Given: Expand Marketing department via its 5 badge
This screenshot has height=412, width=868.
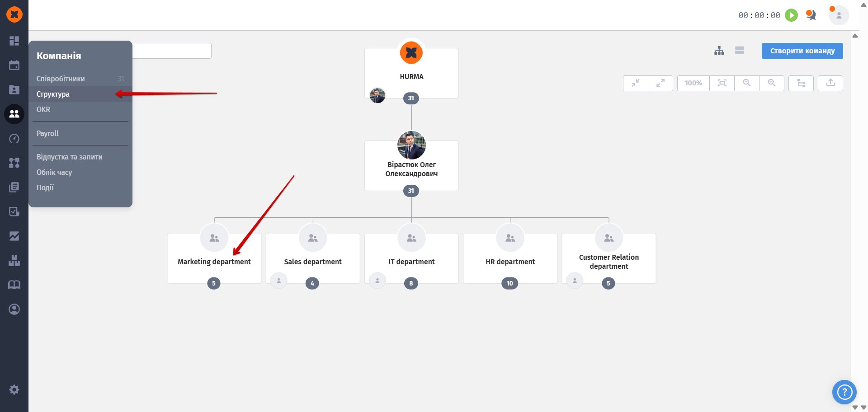Looking at the screenshot, I should tap(214, 283).
